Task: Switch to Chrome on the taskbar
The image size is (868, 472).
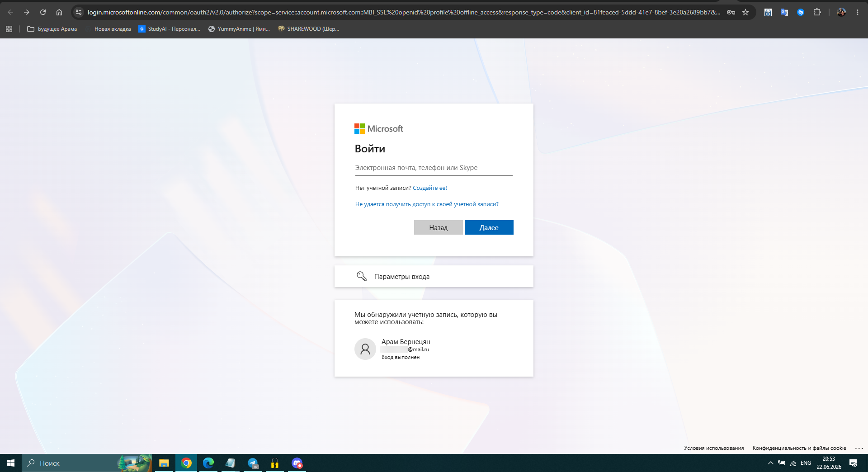Action: [x=186, y=463]
